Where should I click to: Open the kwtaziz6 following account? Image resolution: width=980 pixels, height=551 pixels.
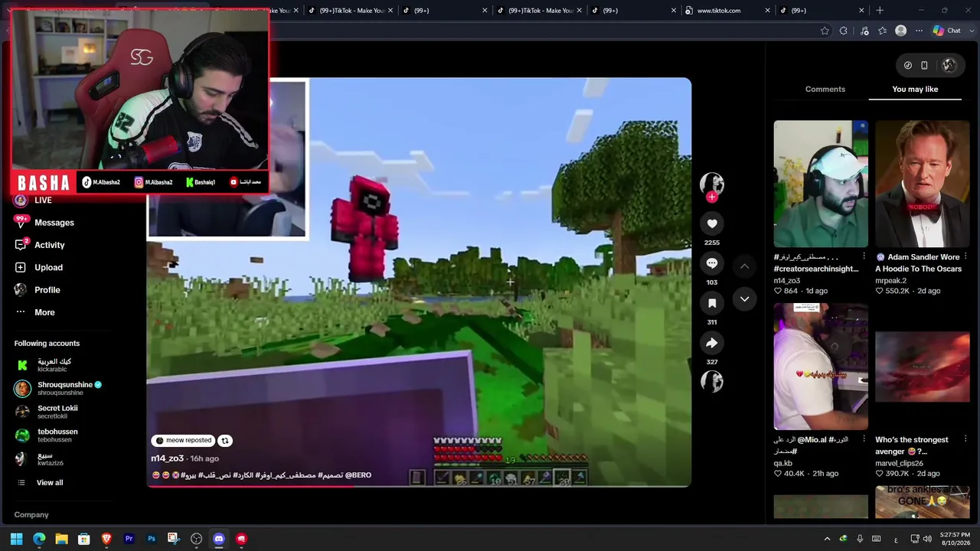40,459
